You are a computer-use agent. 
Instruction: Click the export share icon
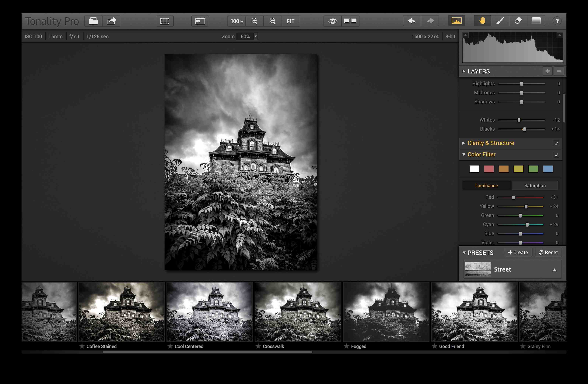(111, 21)
